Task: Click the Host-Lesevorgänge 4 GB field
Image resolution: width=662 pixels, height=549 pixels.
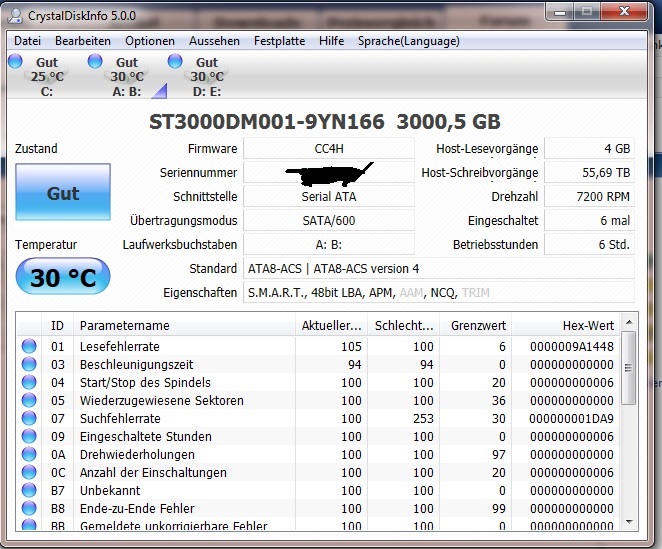Action: (x=589, y=149)
